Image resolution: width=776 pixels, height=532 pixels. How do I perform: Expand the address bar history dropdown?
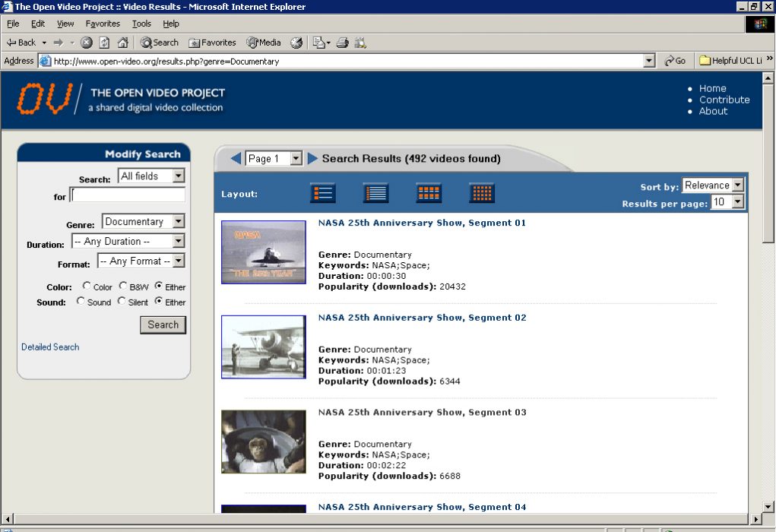click(x=649, y=61)
